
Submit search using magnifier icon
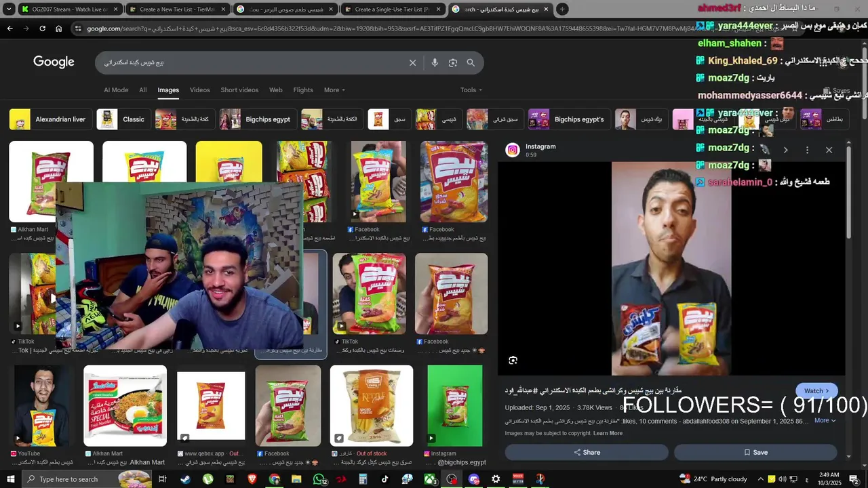click(471, 62)
